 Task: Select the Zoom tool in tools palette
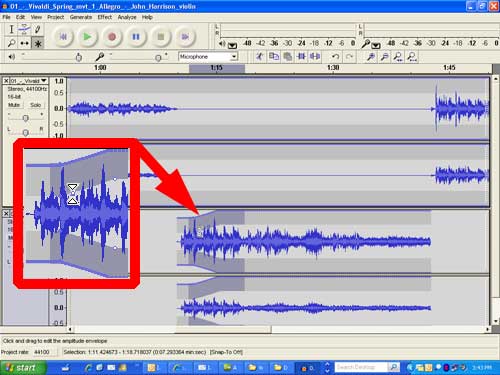[x=11, y=43]
